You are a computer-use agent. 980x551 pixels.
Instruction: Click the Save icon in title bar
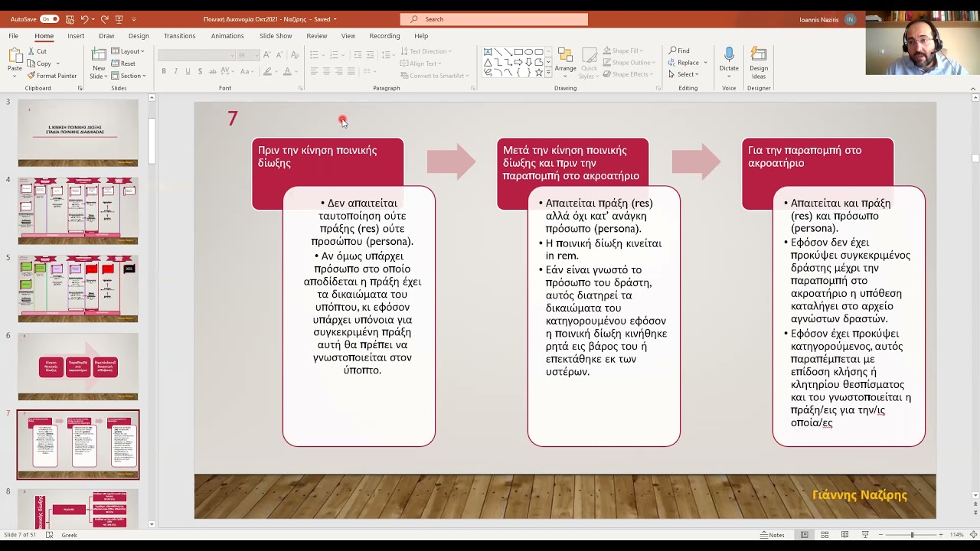tap(70, 19)
